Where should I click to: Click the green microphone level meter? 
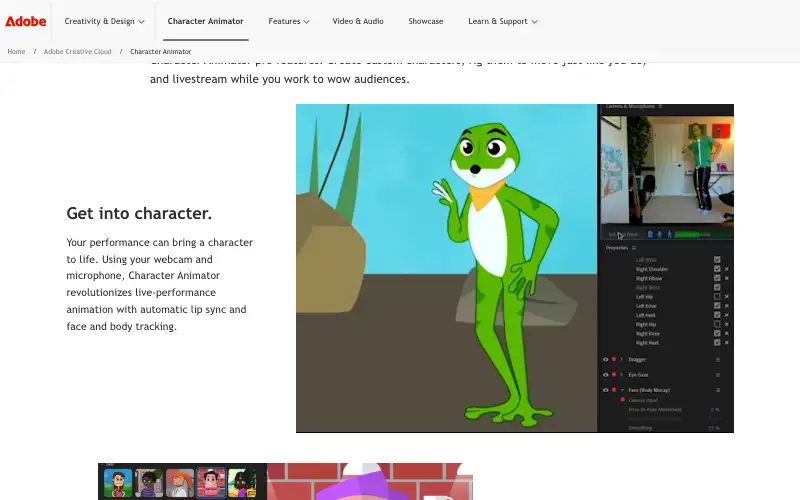(x=703, y=234)
